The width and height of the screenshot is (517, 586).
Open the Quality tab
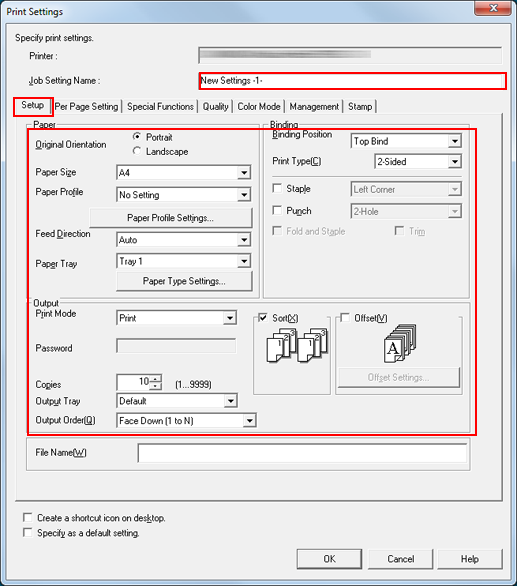215,107
